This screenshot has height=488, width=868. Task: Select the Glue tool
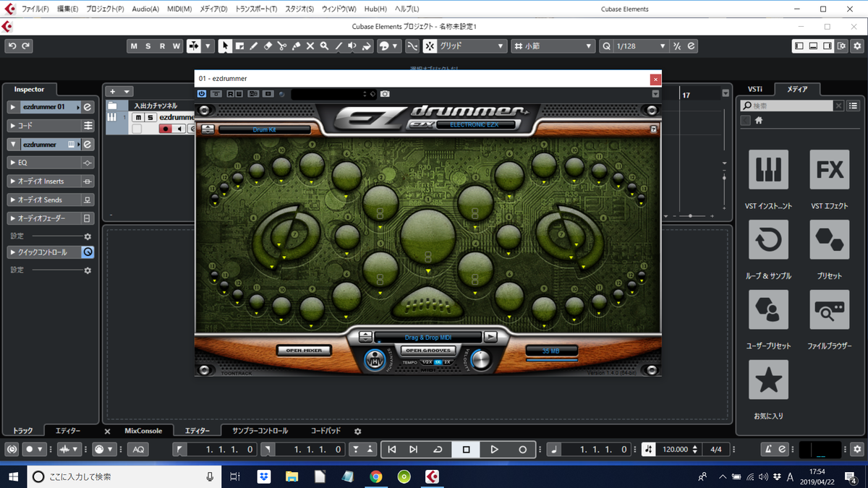[296, 46]
